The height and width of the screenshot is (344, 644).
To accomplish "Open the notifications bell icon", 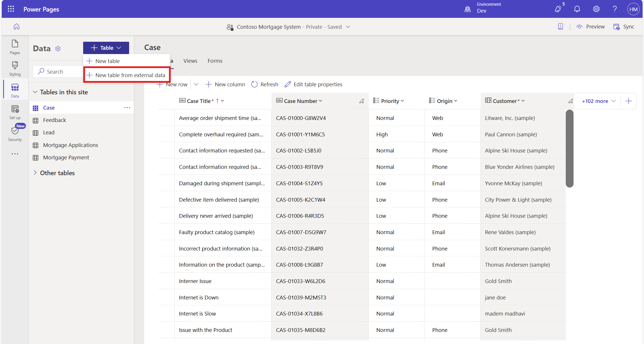I will point(577,9).
